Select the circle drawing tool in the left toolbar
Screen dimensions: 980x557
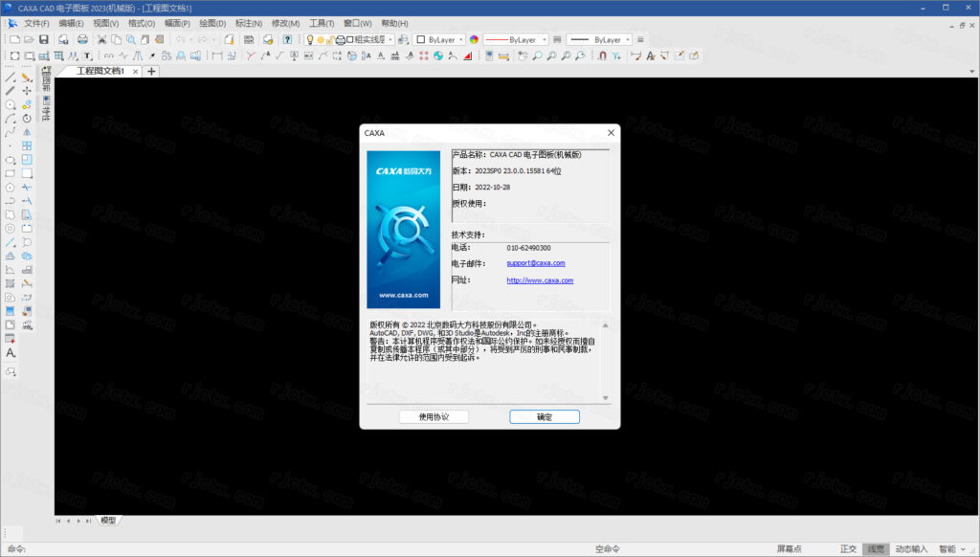(9, 105)
